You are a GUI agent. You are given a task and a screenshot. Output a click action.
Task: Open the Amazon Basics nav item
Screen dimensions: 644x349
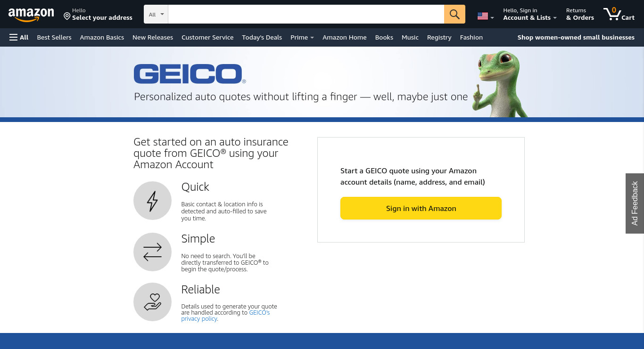[x=102, y=37]
